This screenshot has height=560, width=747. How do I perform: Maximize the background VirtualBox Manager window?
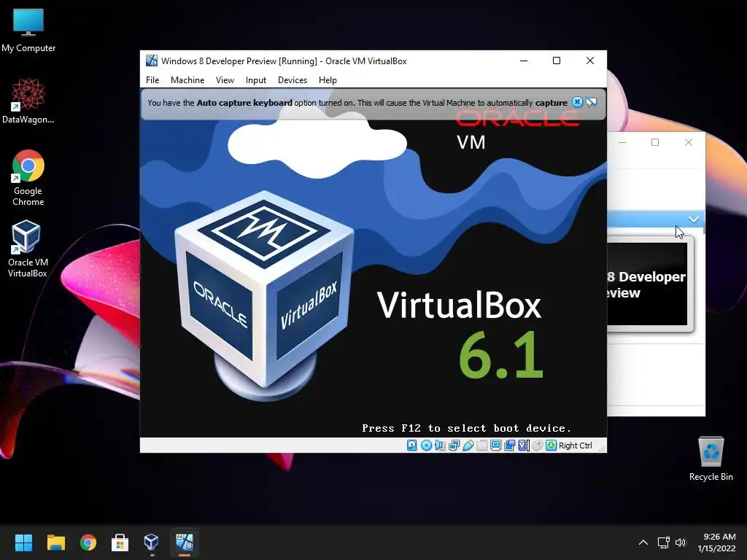(x=655, y=142)
